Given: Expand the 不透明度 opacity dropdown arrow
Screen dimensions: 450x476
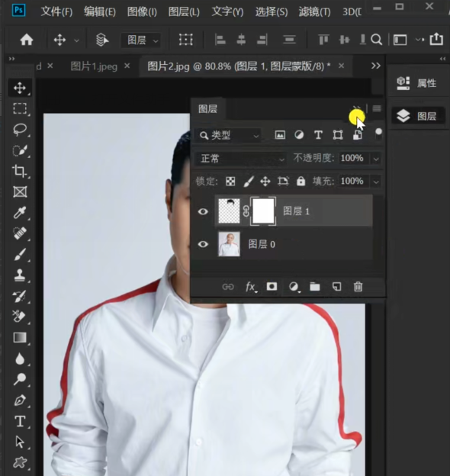Looking at the screenshot, I should point(376,159).
